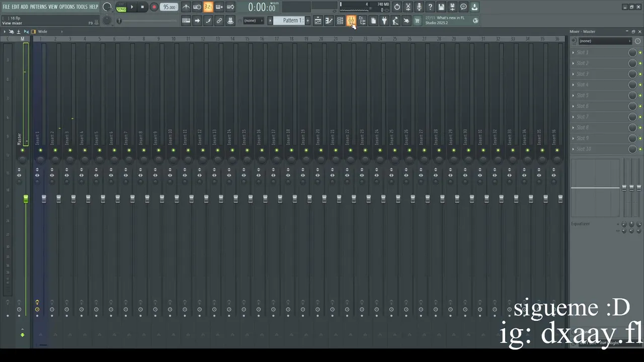Open the Project picker pages icon
The height and width of the screenshot is (362, 644).
point(373,21)
